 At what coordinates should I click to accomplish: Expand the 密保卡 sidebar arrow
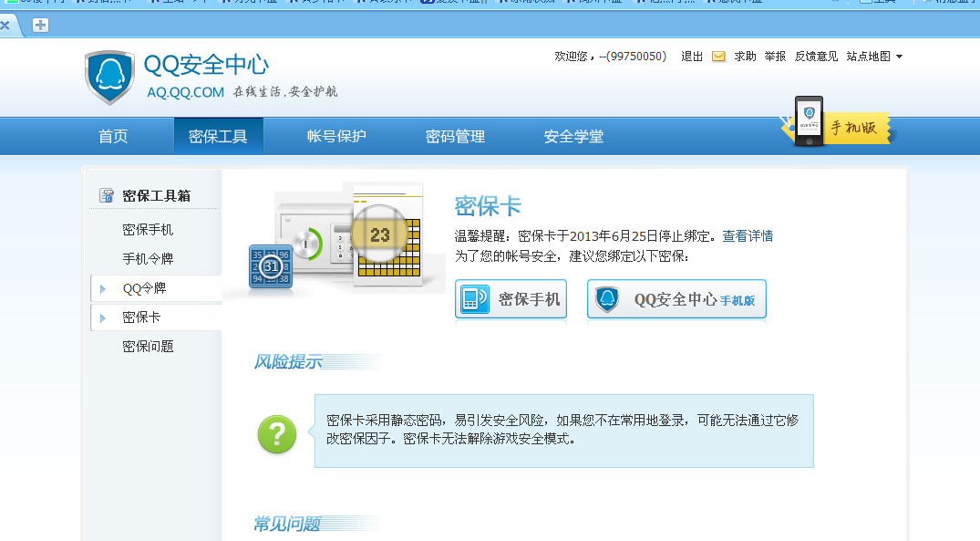[103, 317]
